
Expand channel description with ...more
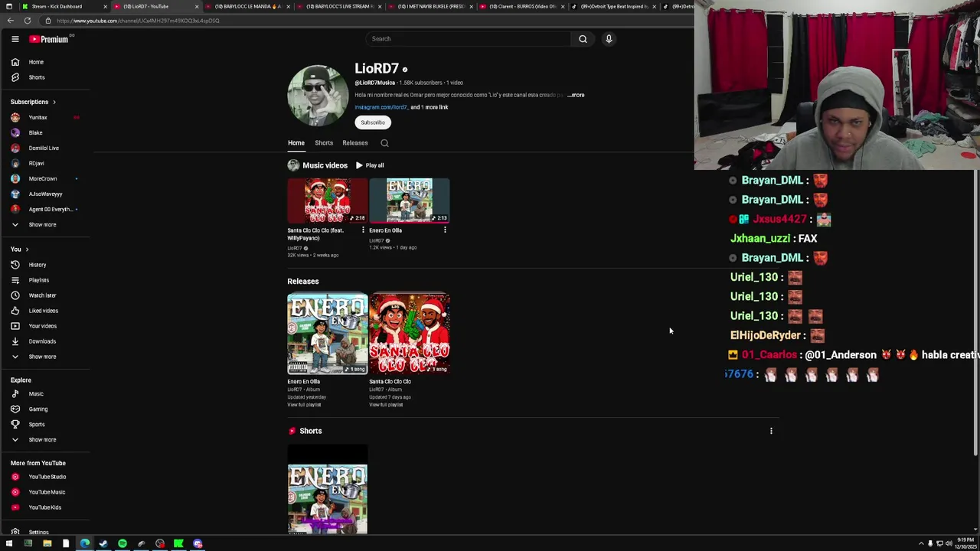click(576, 95)
